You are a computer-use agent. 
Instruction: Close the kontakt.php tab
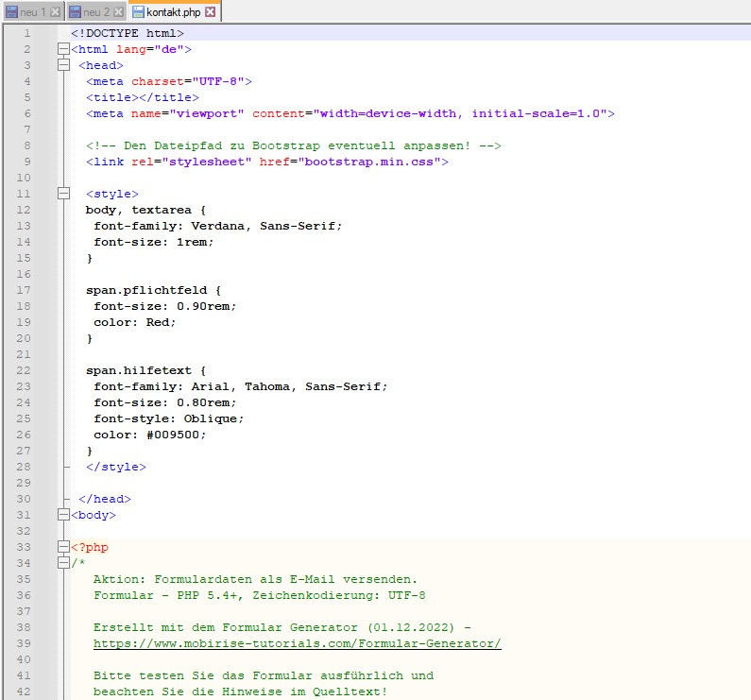click(210, 12)
